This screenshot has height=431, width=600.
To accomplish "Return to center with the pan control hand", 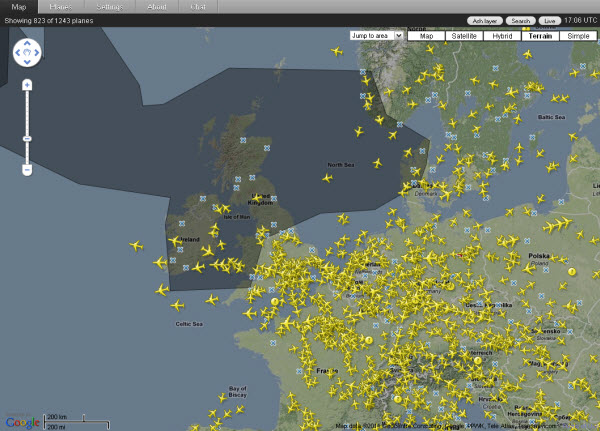I will (x=27, y=53).
